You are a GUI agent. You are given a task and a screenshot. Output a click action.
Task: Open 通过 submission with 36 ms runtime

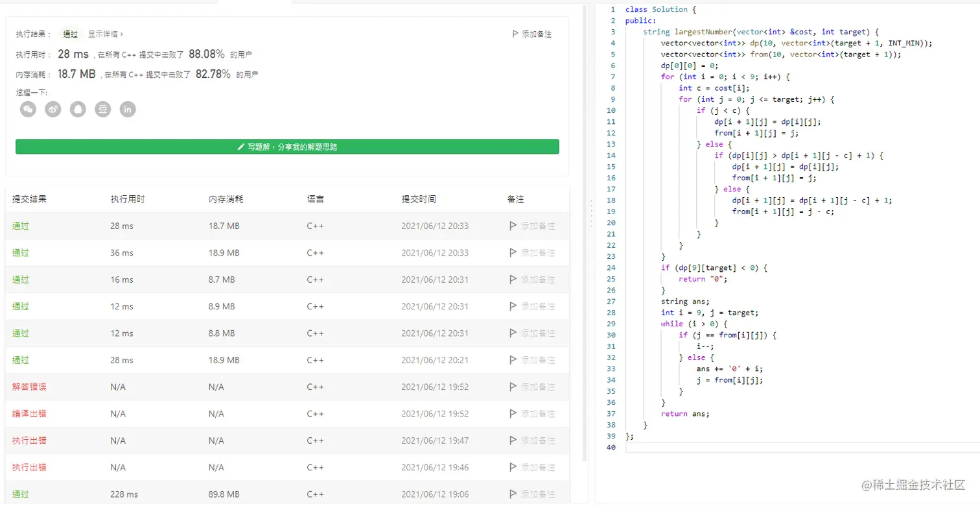tap(21, 252)
